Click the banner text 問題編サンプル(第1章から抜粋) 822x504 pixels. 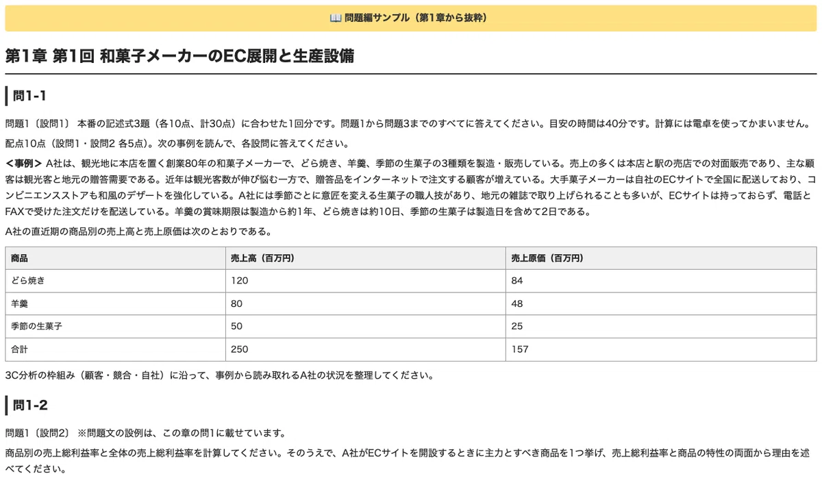coord(417,18)
